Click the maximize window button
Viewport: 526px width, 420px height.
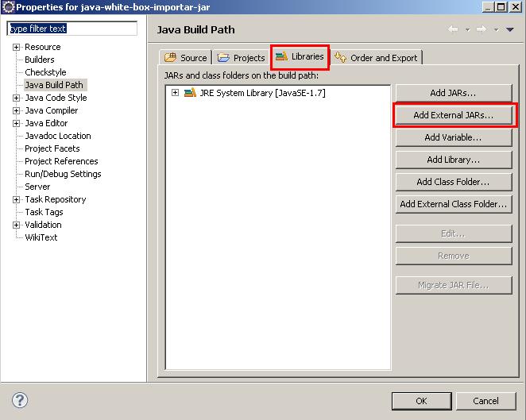click(x=501, y=6)
